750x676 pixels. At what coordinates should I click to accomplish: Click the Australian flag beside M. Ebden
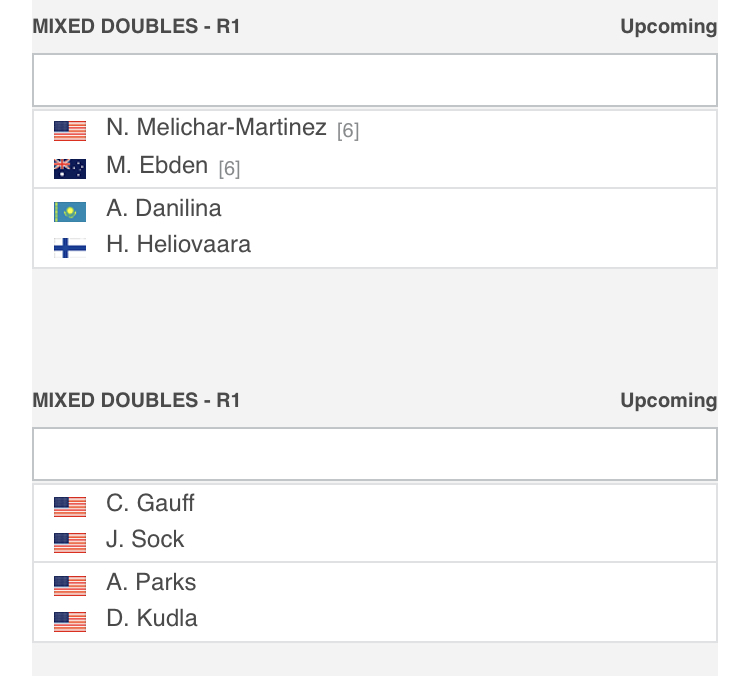70,169
